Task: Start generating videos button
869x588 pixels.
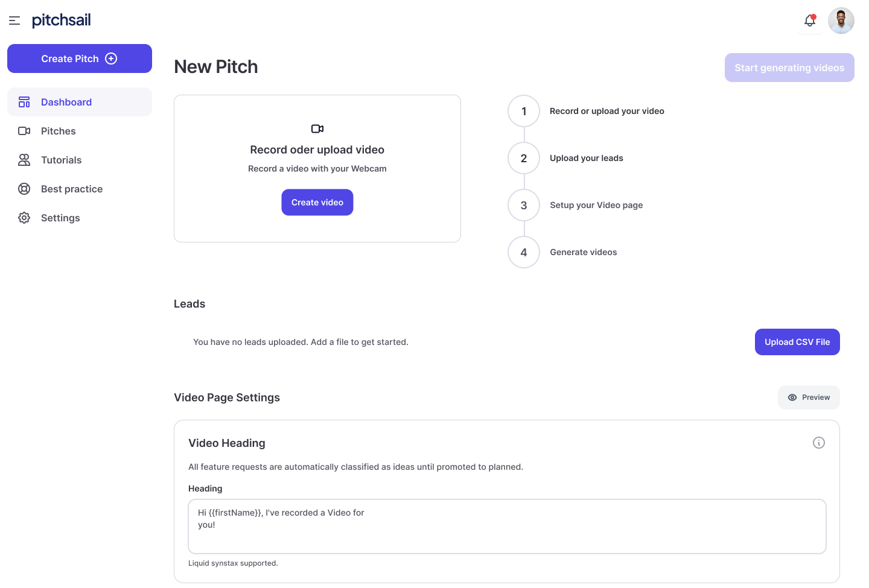Action: click(x=789, y=68)
